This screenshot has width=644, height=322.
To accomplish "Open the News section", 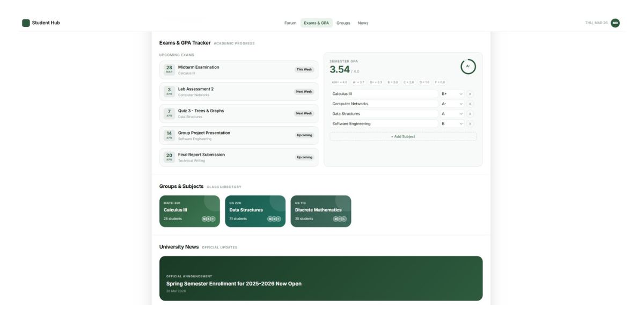I will pos(363,23).
